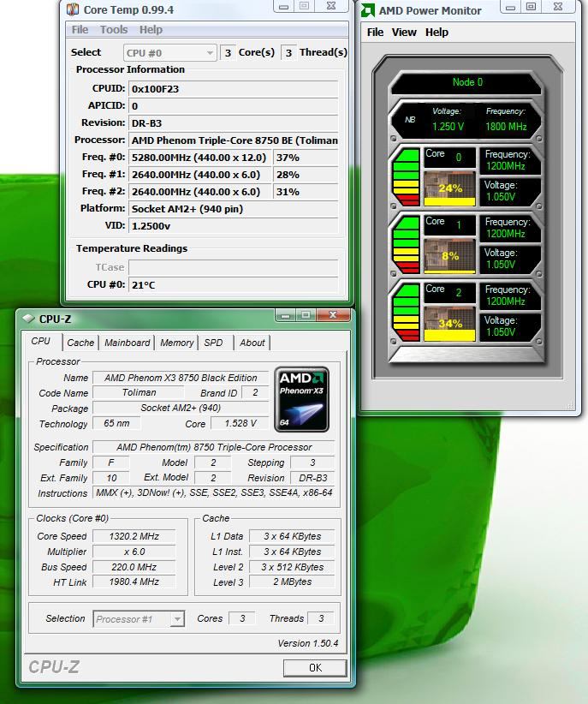The width and height of the screenshot is (588, 704).
Task: Click the CPU-Z title bar icon
Action: (29, 319)
